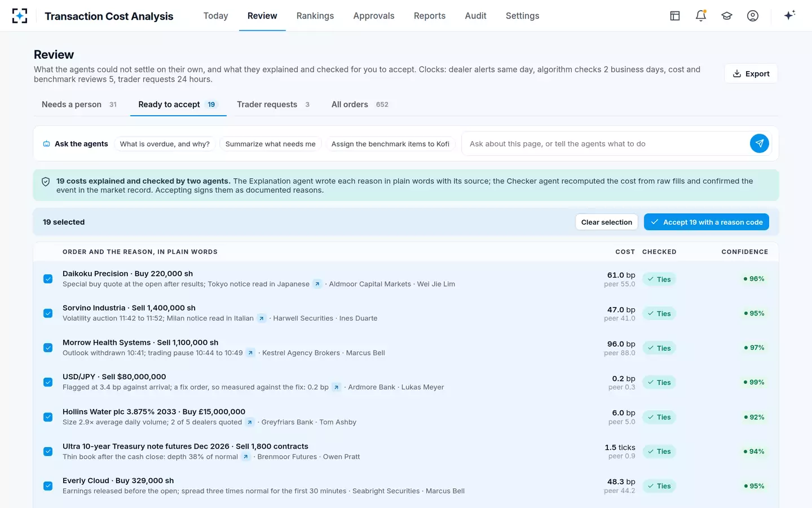The height and width of the screenshot is (508, 812).
Task: Click the Confidence column header
Action: click(x=745, y=252)
